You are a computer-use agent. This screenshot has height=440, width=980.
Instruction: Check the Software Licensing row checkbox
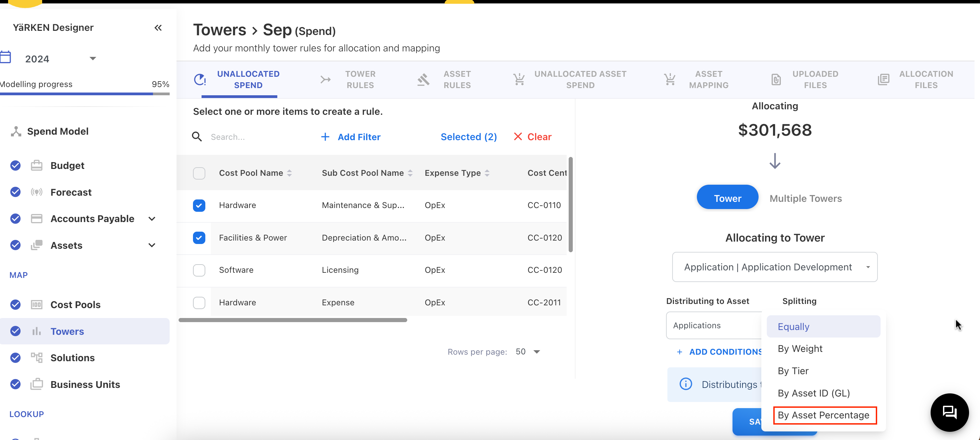pos(199,270)
